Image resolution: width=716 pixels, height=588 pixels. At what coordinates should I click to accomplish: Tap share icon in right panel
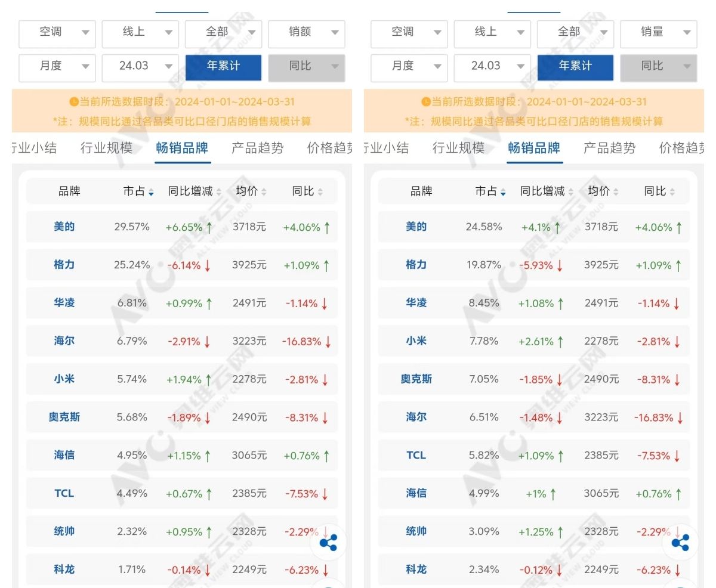pyautogui.click(x=680, y=543)
